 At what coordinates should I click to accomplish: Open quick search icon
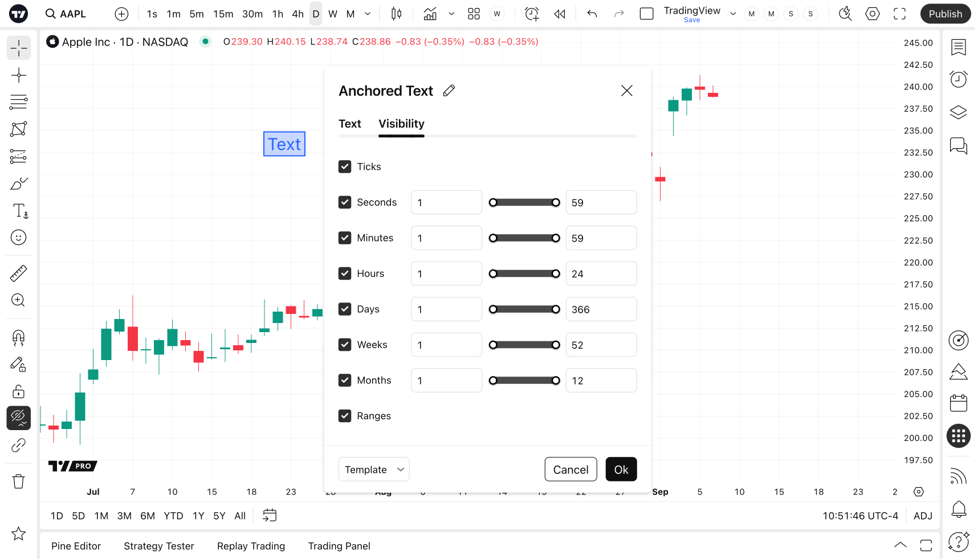[x=845, y=14]
